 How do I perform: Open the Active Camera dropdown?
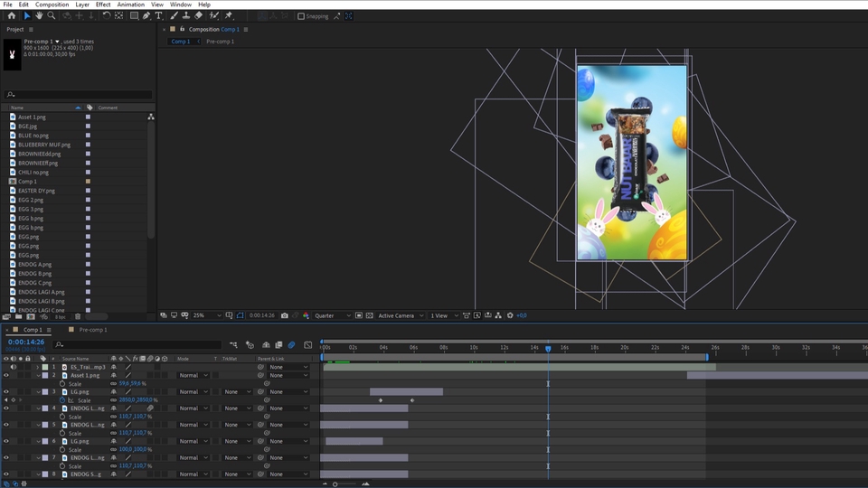(x=401, y=315)
